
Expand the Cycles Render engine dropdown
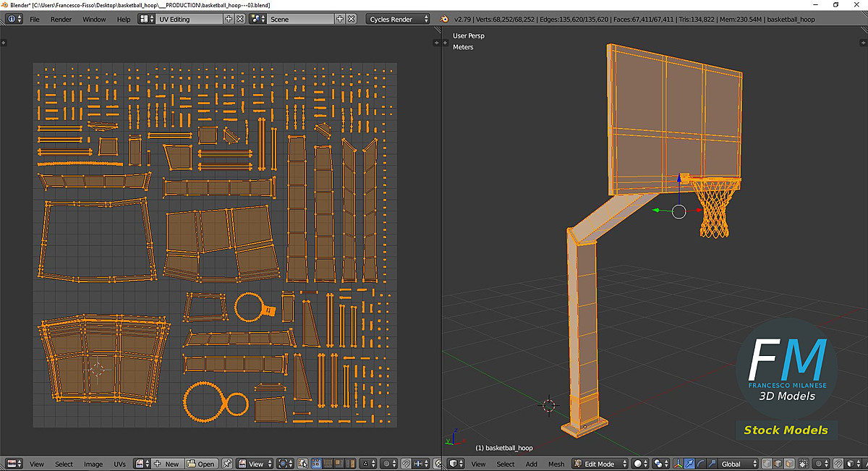coord(398,19)
